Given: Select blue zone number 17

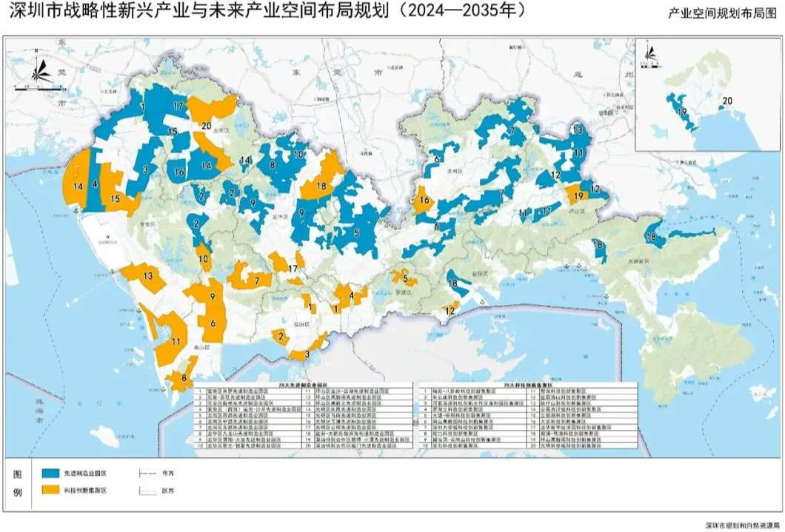Looking at the screenshot, I should coord(178,106).
